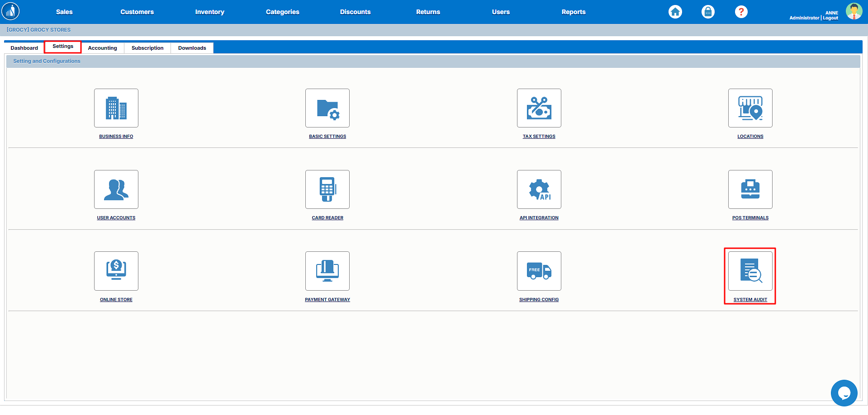Open the chat bubble widget
Viewport: 868px width, 415px height.
(x=844, y=393)
